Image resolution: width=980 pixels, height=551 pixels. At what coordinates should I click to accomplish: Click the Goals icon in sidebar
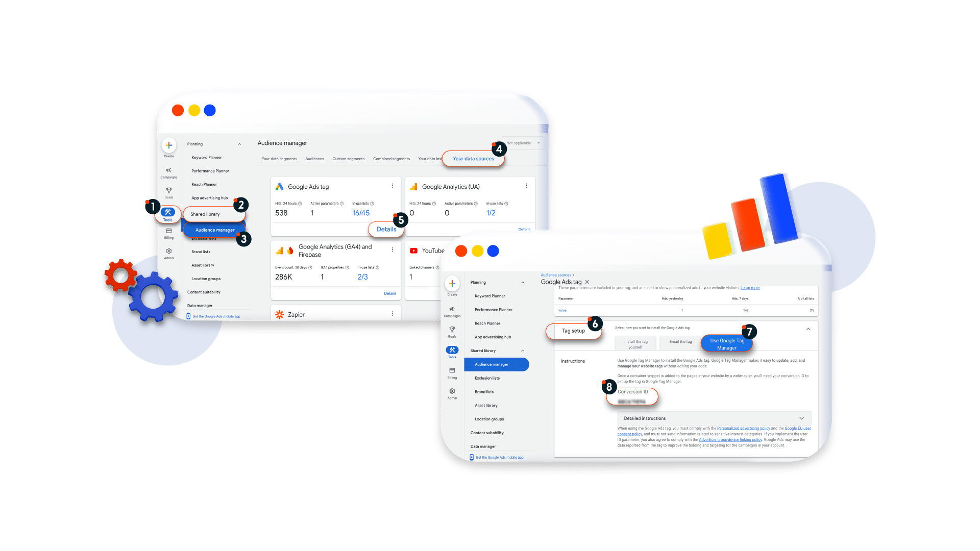(169, 192)
